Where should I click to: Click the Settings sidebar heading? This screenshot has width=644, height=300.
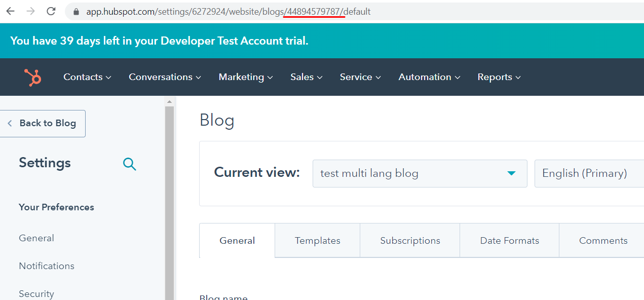[45, 163]
